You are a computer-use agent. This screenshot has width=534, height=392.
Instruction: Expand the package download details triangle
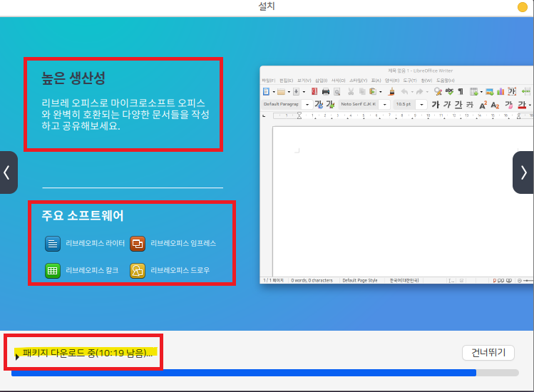click(x=17, y=357)
